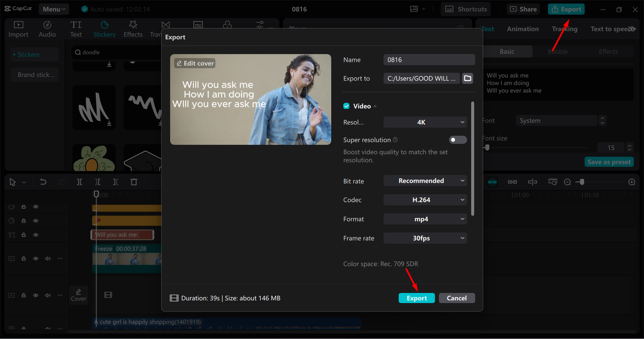This screenshot has width=644, height=339.
Task: Open the Bit rate dropdown set to Recommended
Action: 425,181
